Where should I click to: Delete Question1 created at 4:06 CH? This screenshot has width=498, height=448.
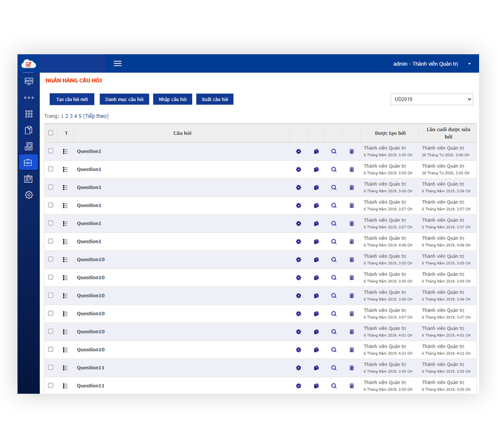(x=352, y=241)
